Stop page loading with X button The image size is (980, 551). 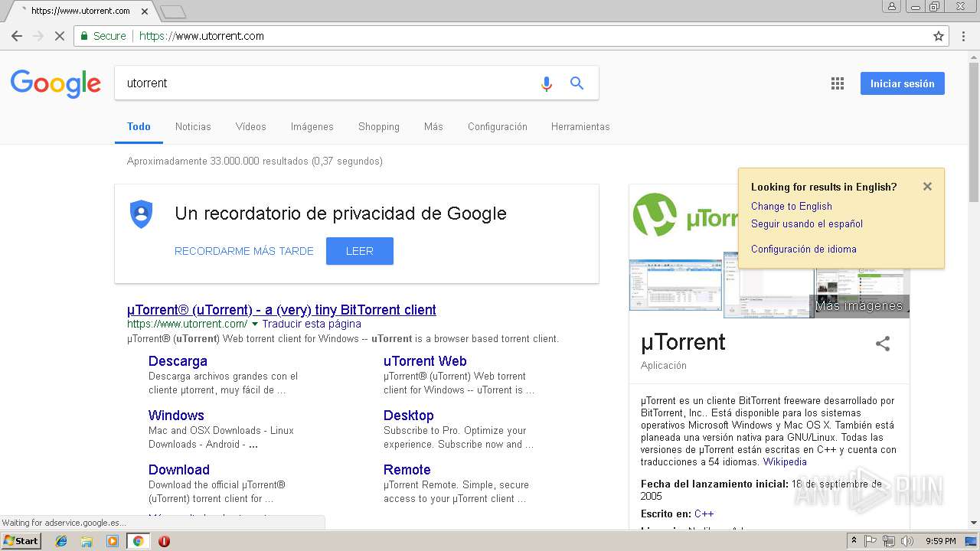[x=60, y=36]
